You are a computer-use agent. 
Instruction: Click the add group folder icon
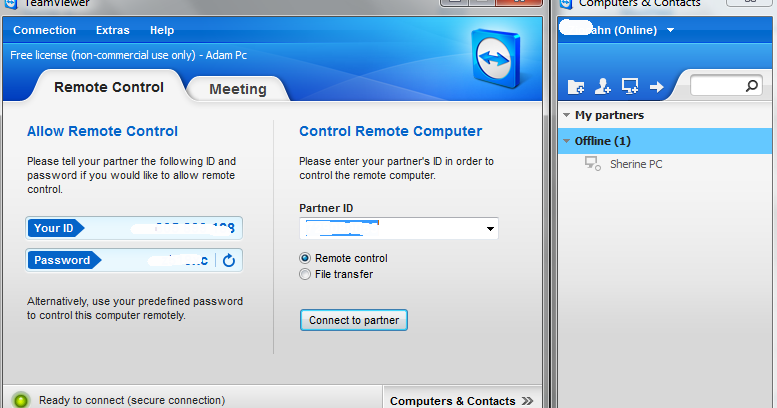click(576, 87)
